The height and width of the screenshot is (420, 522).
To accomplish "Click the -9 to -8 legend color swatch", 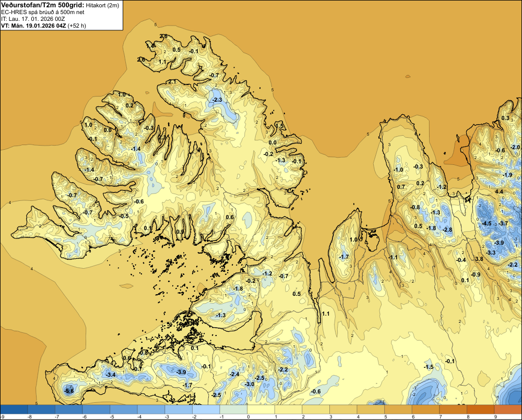I will pyautogui.click(x=14, y=409).
